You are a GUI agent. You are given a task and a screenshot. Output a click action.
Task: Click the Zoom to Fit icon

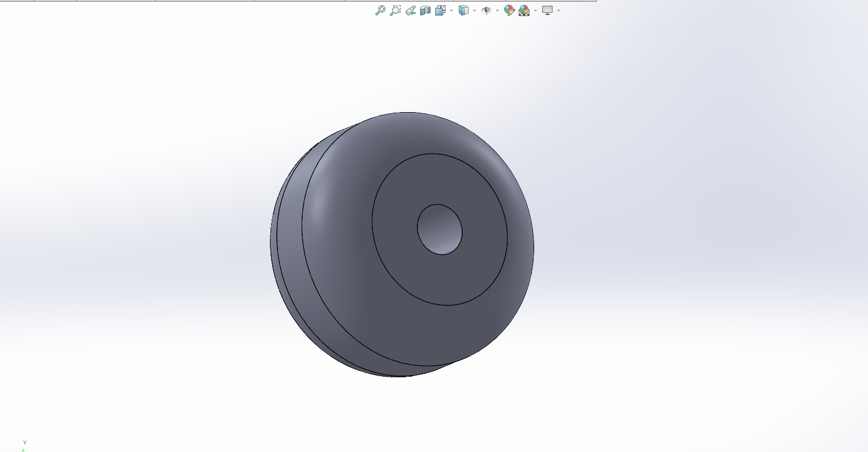380,10
